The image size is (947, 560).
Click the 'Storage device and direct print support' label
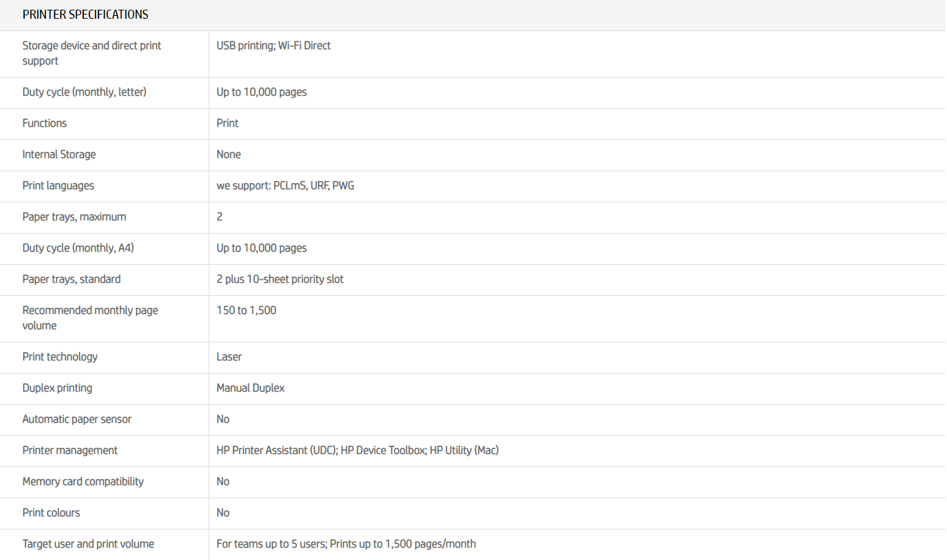pos(92,53)
